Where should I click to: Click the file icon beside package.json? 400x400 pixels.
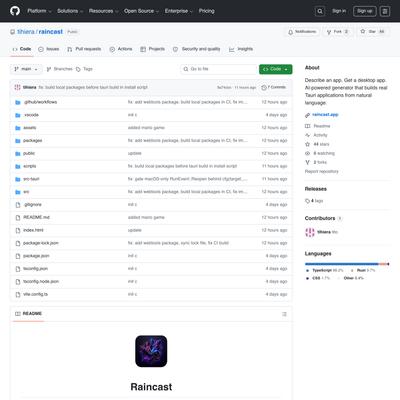(18, 256)
